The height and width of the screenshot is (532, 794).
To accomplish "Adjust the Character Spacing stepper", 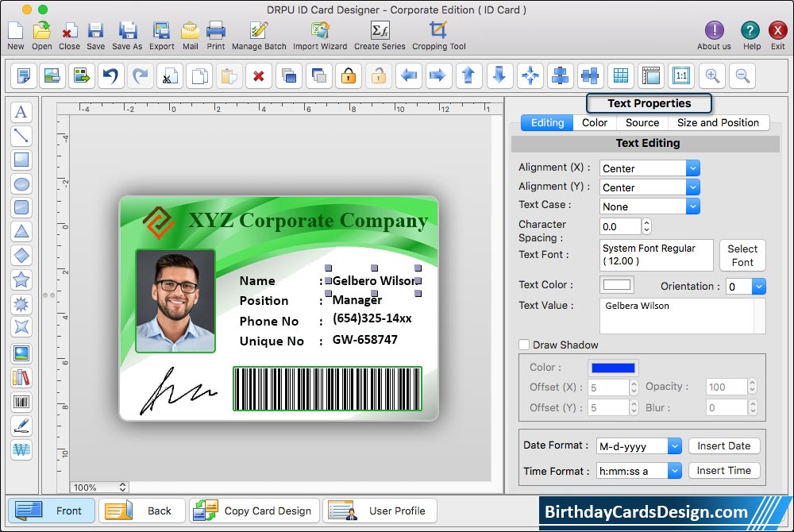I will coord(646,226).
